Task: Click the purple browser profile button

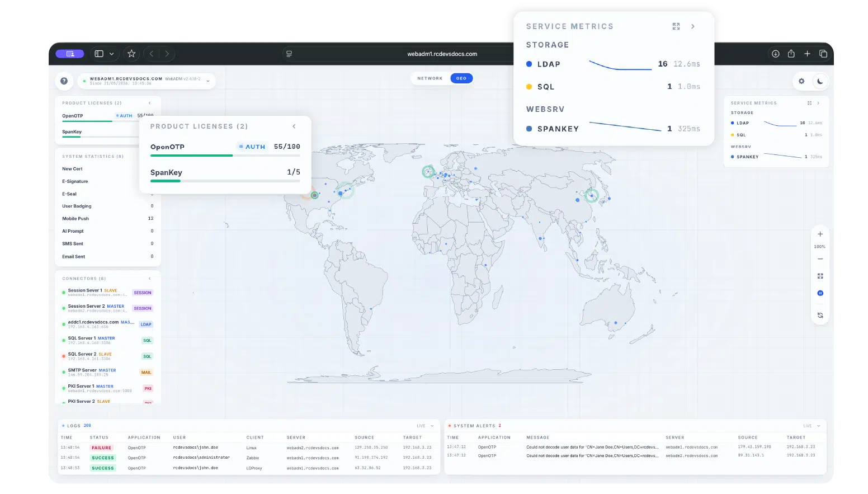Action: click(70, 54)
